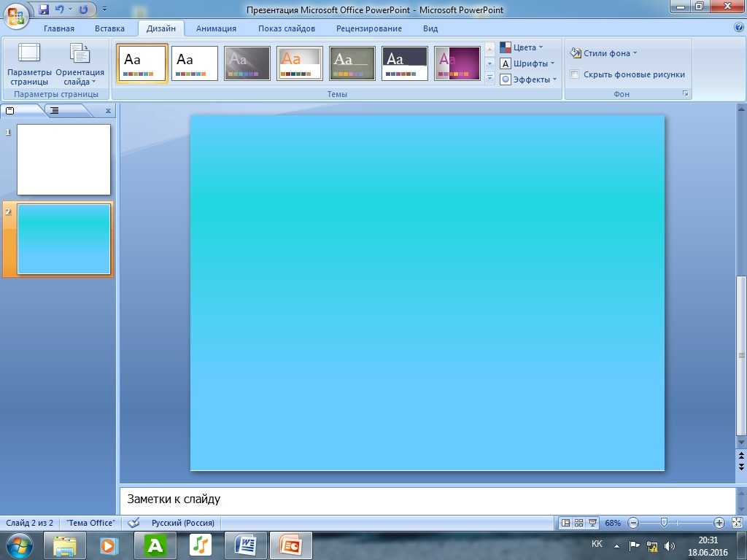The width and height of the screenshot is (747, 560).
Task: Switch to Normal view icon
Action: (x=565, y=523)
